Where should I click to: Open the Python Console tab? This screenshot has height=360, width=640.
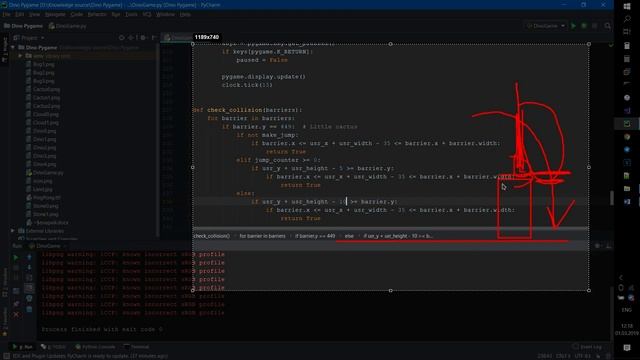coord(95,347)
